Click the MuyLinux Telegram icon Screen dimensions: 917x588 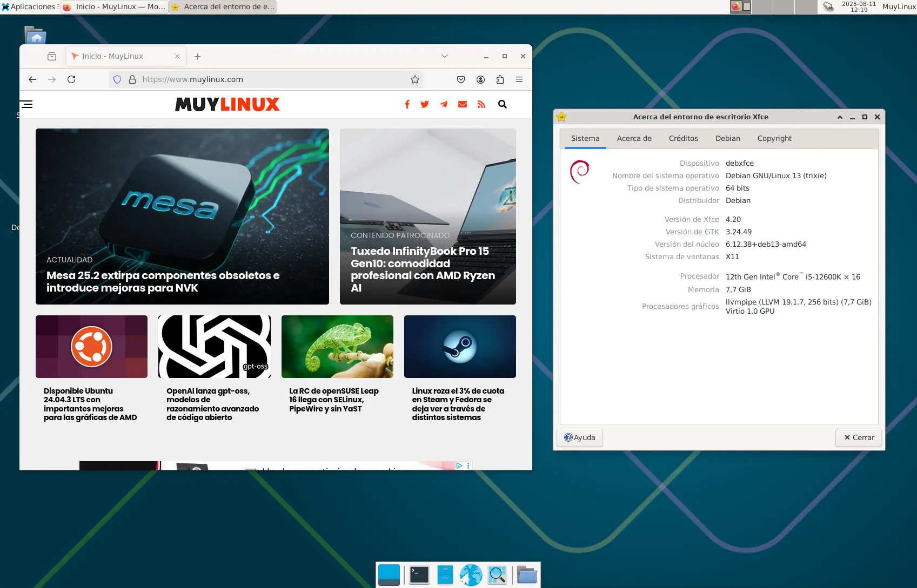coord(444,104)
